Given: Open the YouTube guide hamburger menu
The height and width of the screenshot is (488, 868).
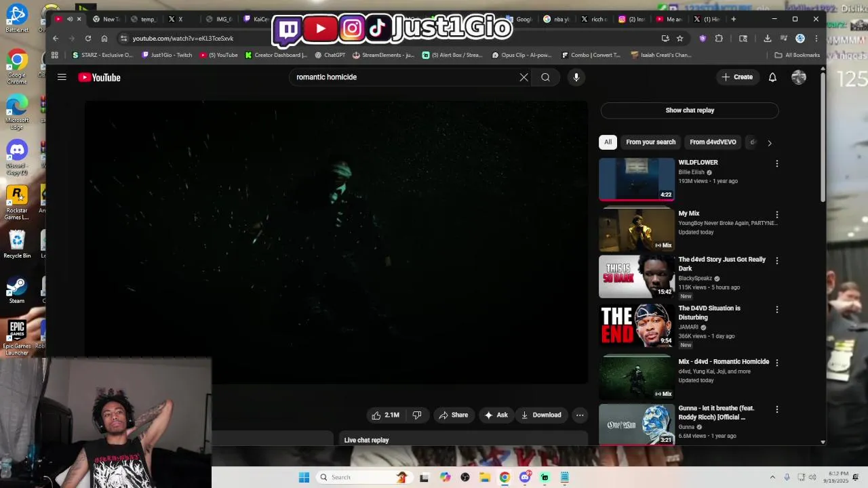Looking at the screenshot, I should [x=62, y=77].
